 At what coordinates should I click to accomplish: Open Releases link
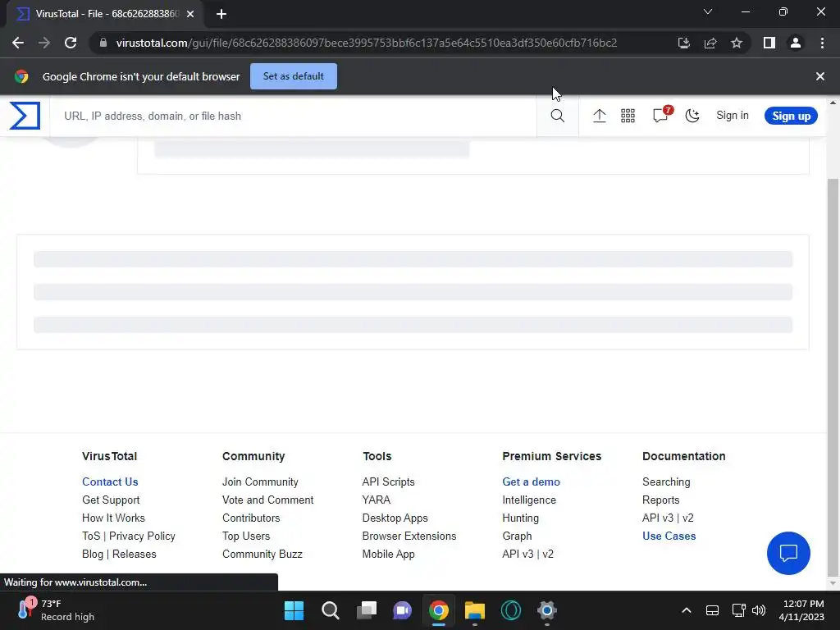(134, 554)
